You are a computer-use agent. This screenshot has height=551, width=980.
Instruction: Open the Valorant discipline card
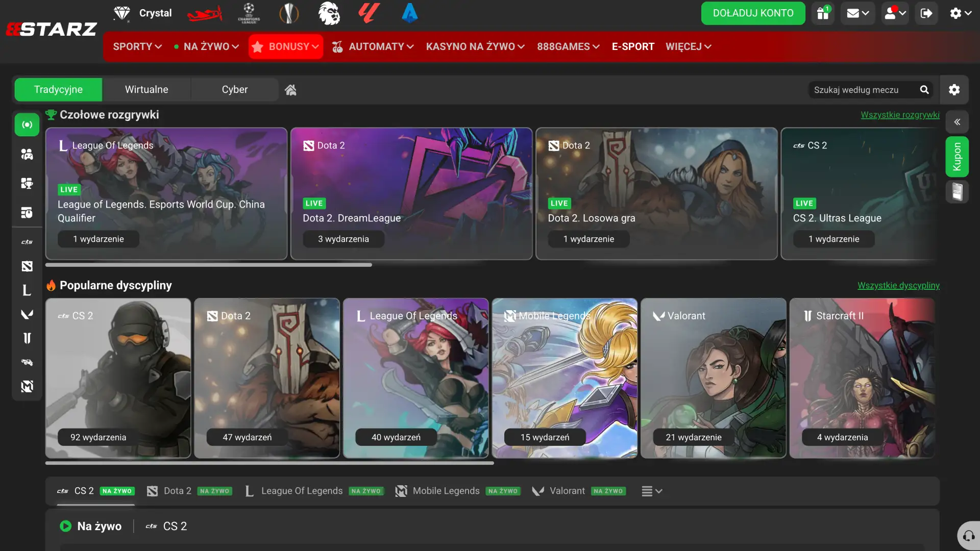[713, 378]
